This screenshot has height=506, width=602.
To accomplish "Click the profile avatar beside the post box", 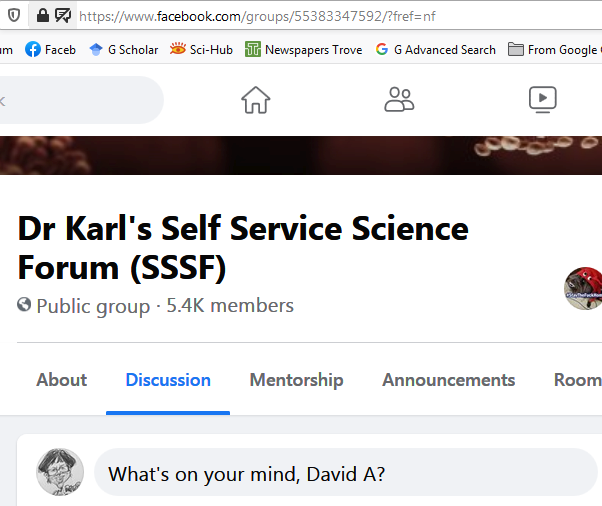I will [x=60, y=472].
